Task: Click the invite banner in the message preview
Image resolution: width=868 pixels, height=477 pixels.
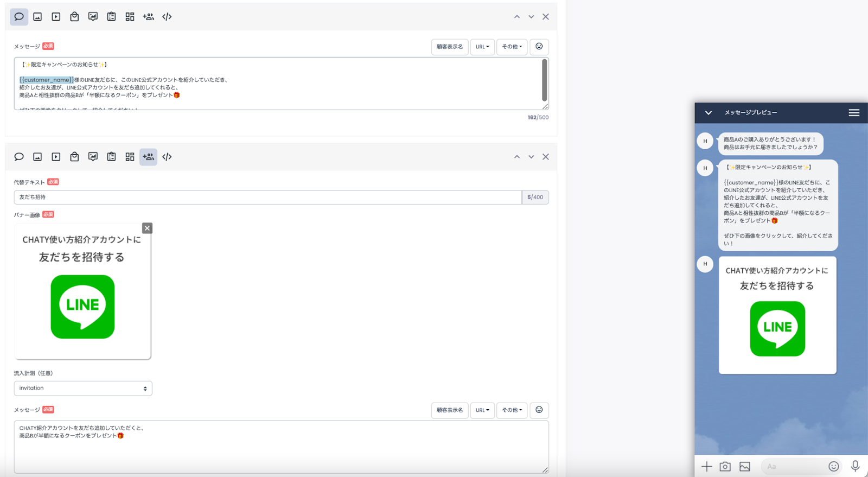Action: 777,315
